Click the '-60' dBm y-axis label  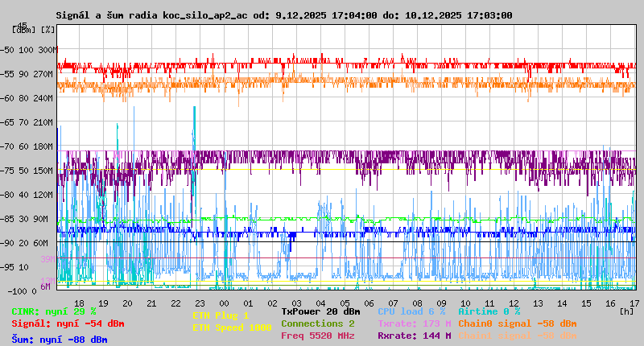[x=7, y=98]
